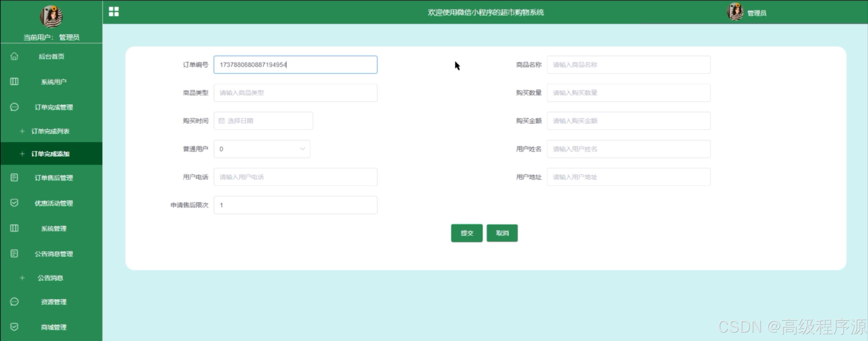Click the 申请售后限次 input field
The image size is (868, 341).
point(295,205)
